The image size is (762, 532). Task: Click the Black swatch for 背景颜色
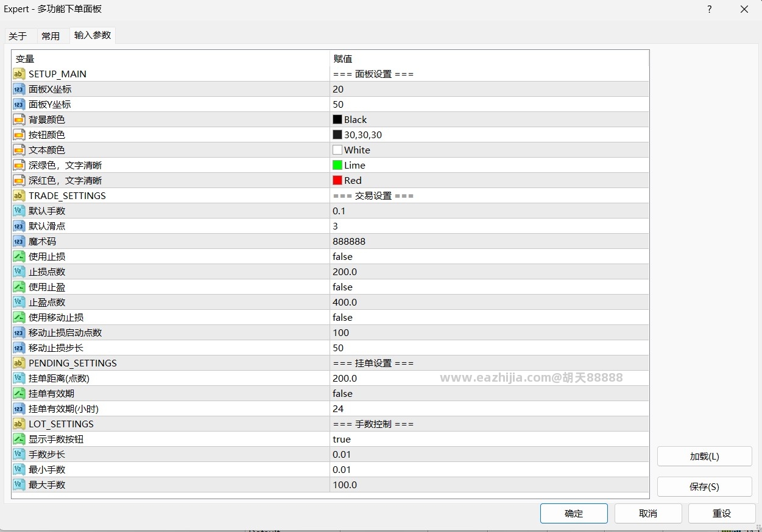click(337, 119)
